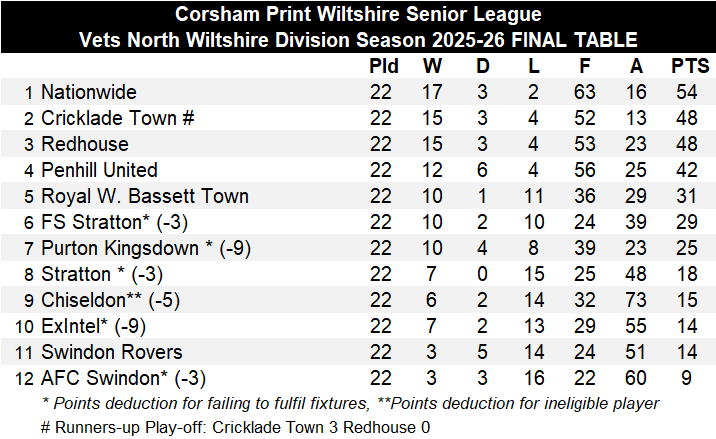Select the Chiseldon** (-5) team
This screenshot has width=716, height=439.
pyautogui.click(x=111, y=300)
